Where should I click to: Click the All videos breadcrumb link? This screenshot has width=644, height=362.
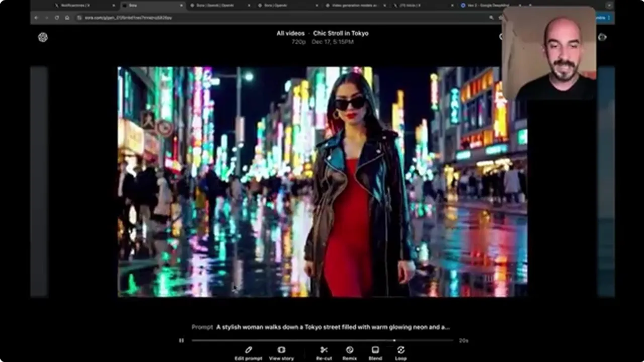290,33
